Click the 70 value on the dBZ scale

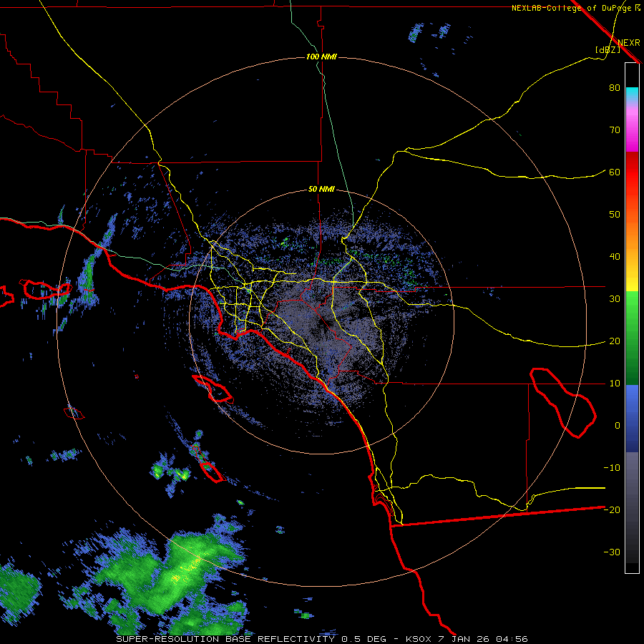point(615,130)
